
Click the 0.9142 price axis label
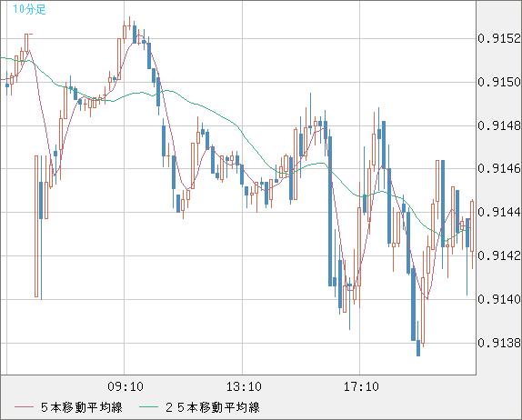coord(499,255)
